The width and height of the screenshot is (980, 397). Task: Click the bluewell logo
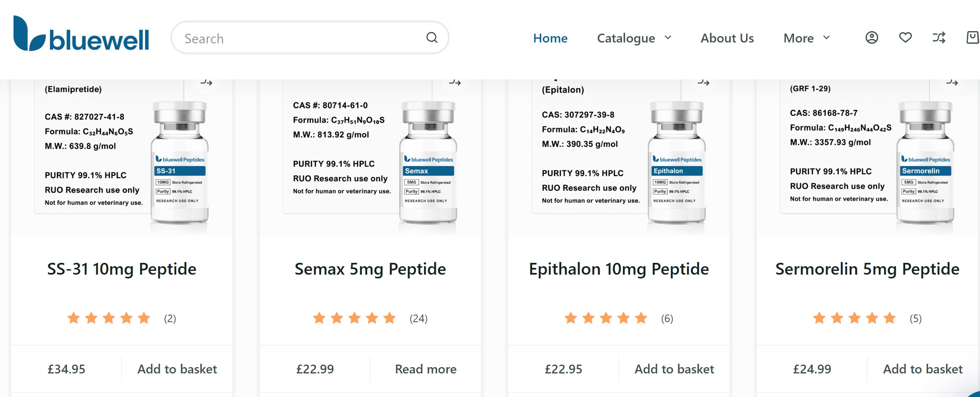tap(81, 35)
